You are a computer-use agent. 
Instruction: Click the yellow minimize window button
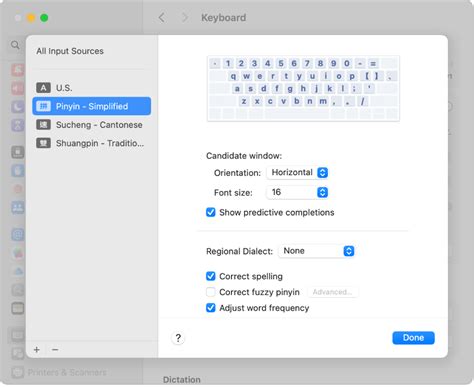(31, 18)
